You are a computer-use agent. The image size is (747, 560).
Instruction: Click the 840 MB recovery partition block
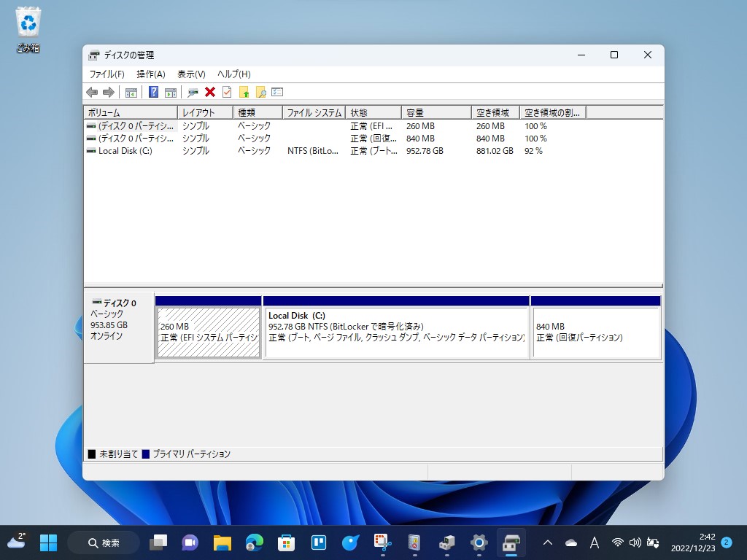(x=595, y=328)
